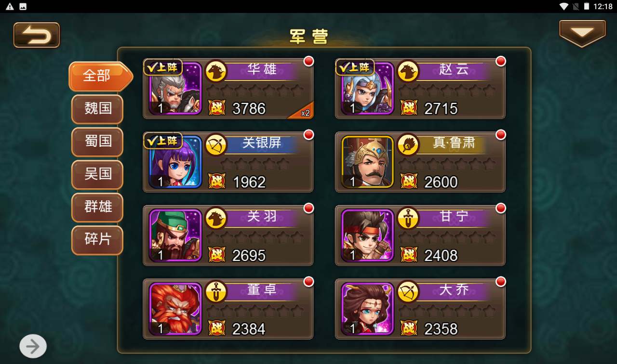617x364 pixels.
Task: Tap the 战 power icon beside 3786
Action: point(217,108)
